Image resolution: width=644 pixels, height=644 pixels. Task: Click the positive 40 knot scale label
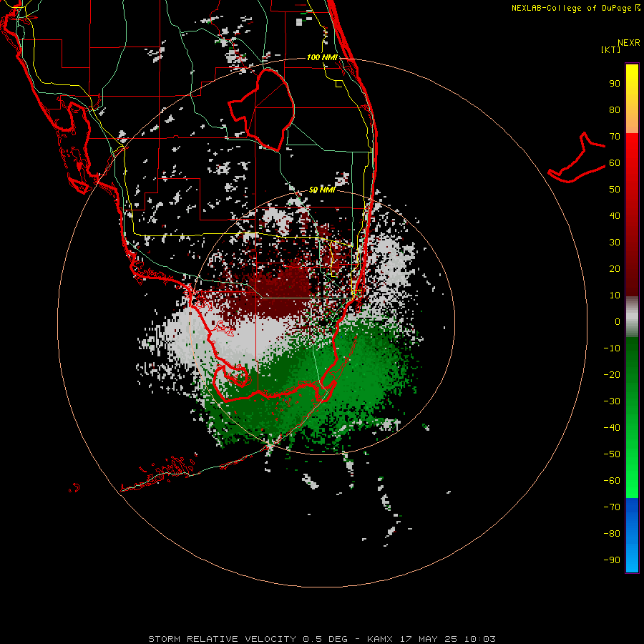pos(615,216)
